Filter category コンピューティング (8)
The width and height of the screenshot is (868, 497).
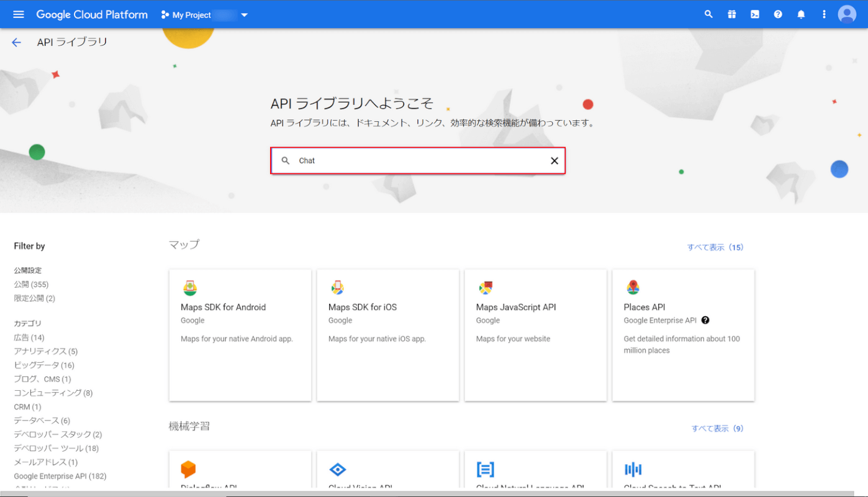pos(53,393)
